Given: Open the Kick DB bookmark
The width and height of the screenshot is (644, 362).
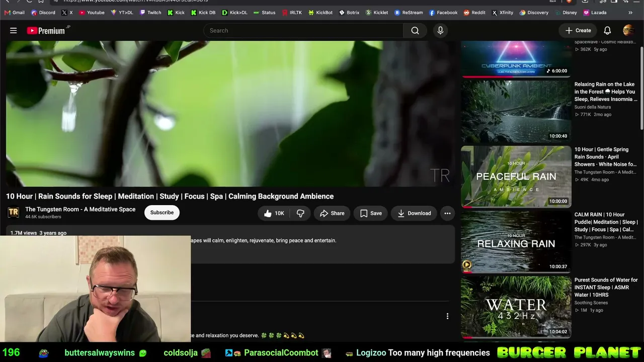Looking at the screenshot, I should click(x=203, y=13).
